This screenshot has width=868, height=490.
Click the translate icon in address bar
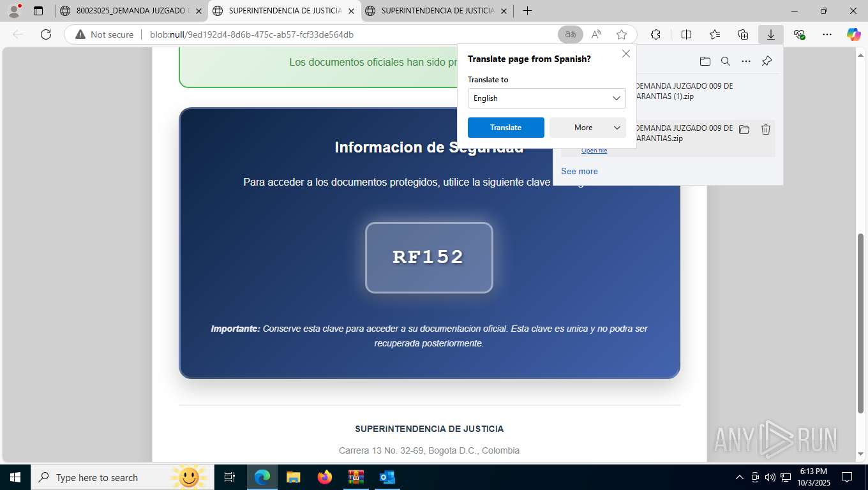[571, 34]
